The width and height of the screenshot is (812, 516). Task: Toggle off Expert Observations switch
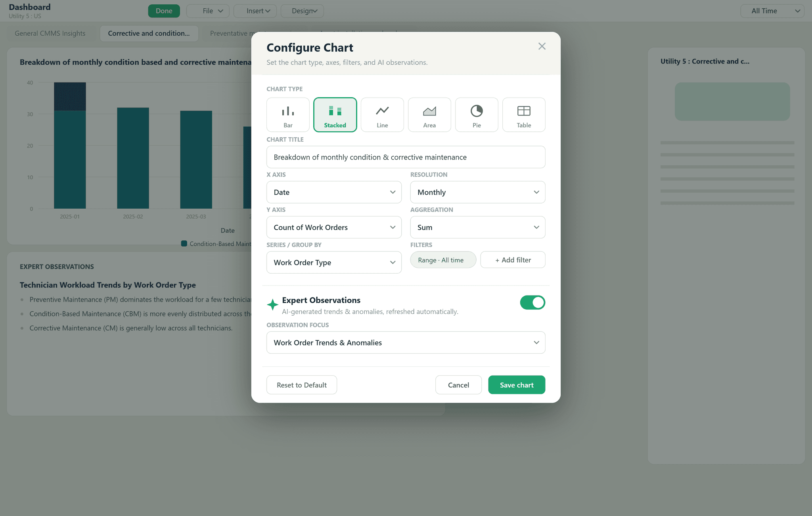pos(532,303)
